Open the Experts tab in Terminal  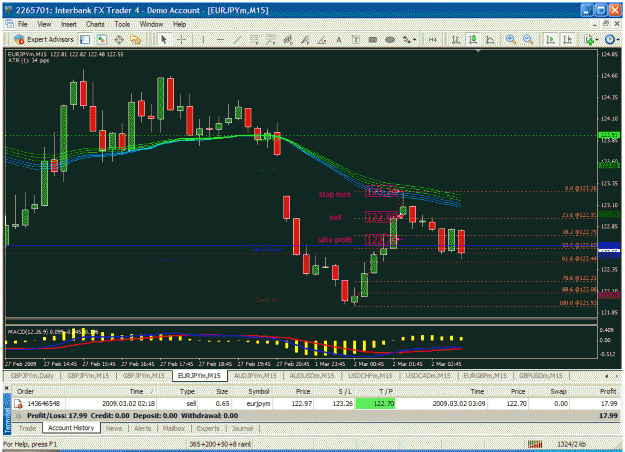pyautogui.click(x=208, y=428)
